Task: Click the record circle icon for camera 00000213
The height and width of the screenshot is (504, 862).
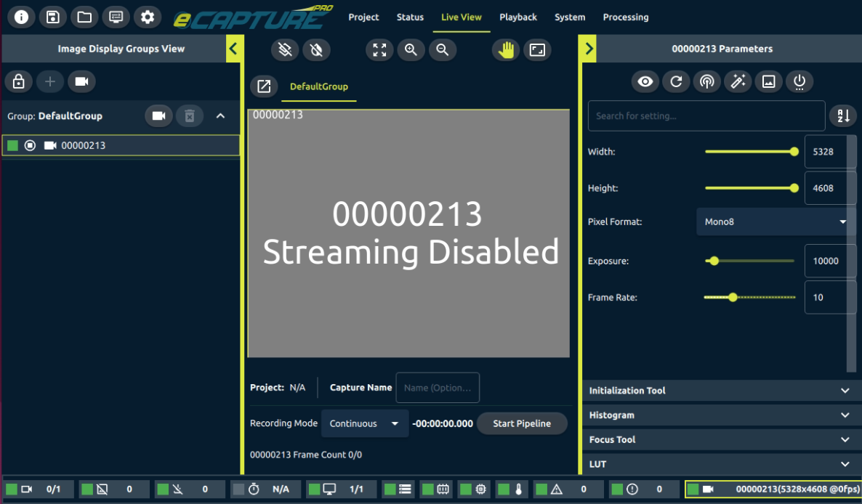Action: tap(31, 145)
